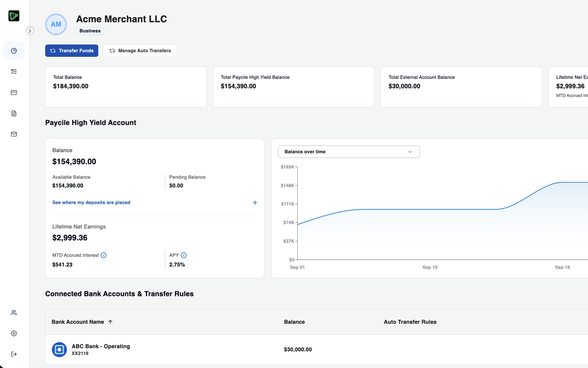Click the Total External Account Balance card

point(461,87)
